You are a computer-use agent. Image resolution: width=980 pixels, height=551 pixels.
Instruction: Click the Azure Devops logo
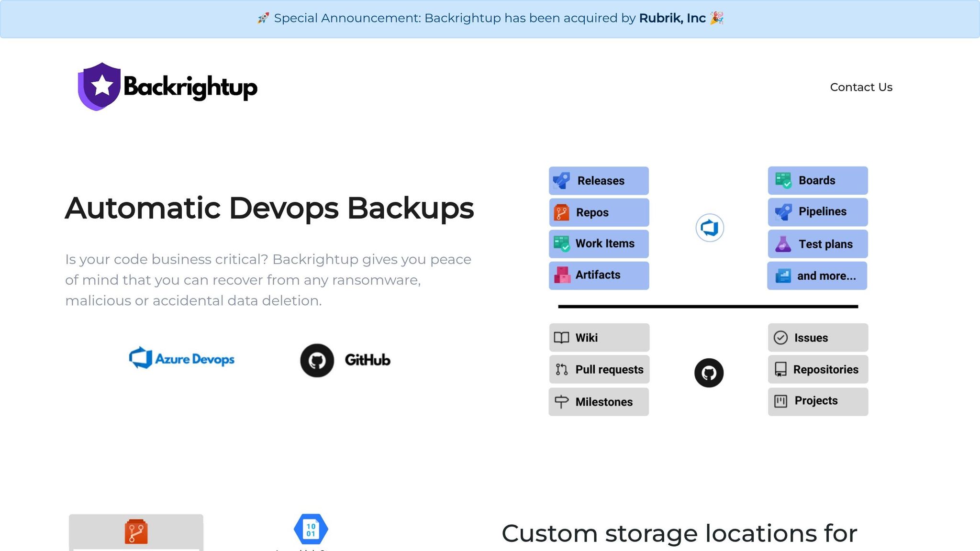tap(182, 358)
